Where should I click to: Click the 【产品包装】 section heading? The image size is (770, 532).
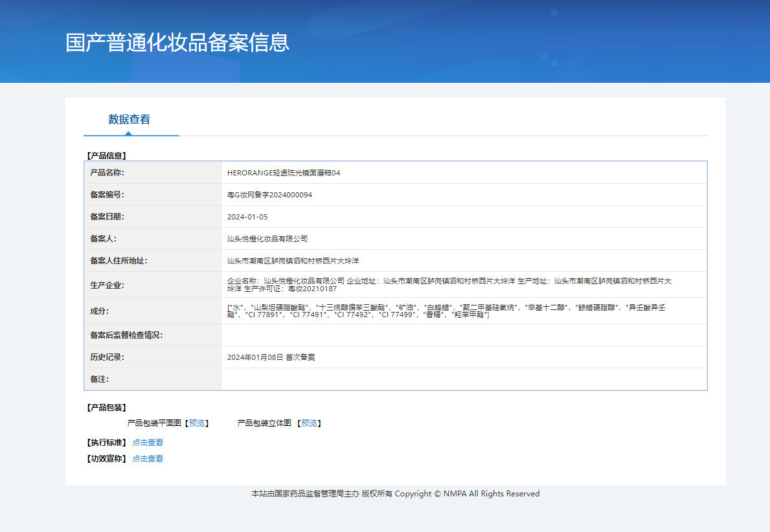106,408
